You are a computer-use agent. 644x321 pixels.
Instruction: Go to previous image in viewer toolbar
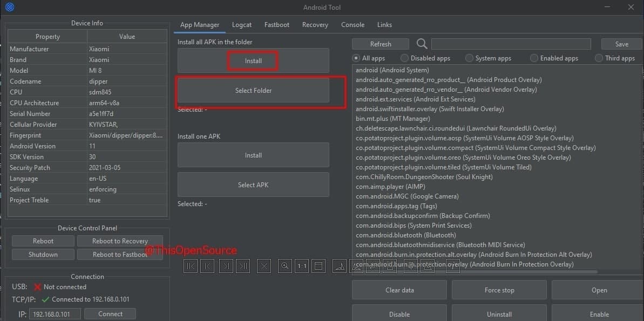(x=207, y=266)
